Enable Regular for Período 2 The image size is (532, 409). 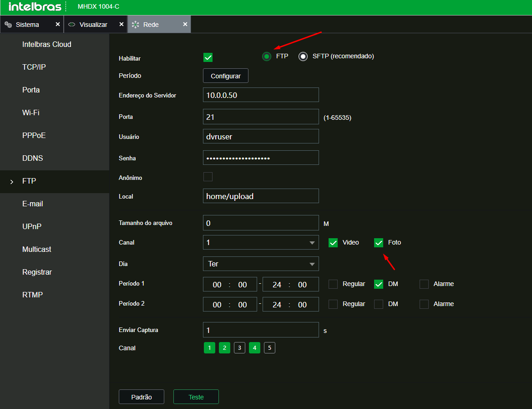(333, 304)
